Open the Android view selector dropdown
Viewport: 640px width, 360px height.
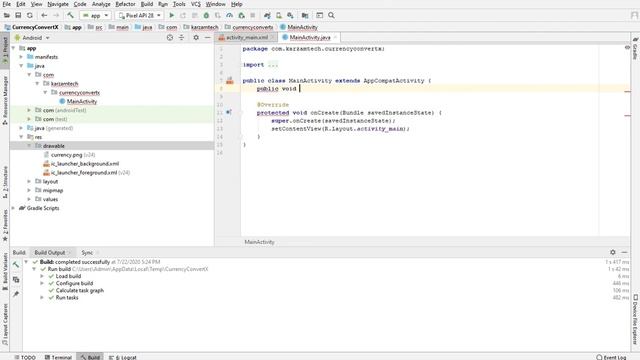[x=32, y=38]
